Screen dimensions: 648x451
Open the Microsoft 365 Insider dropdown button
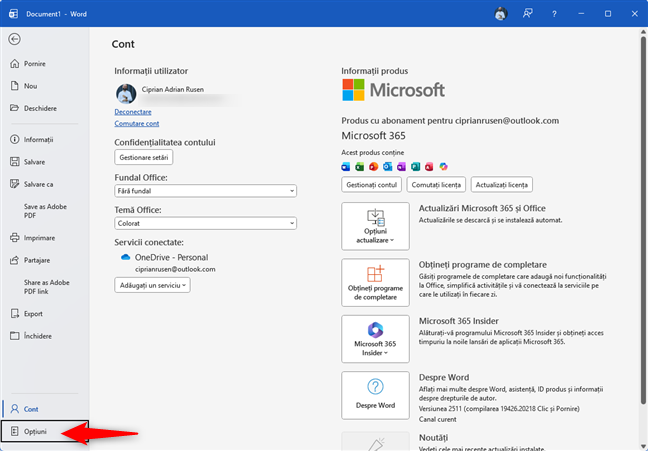[375, 339]
